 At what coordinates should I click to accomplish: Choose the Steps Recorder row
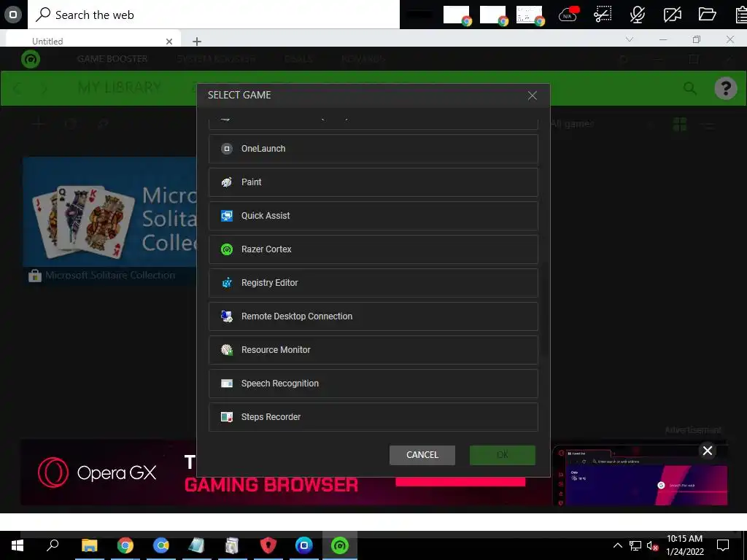[373, 417]
